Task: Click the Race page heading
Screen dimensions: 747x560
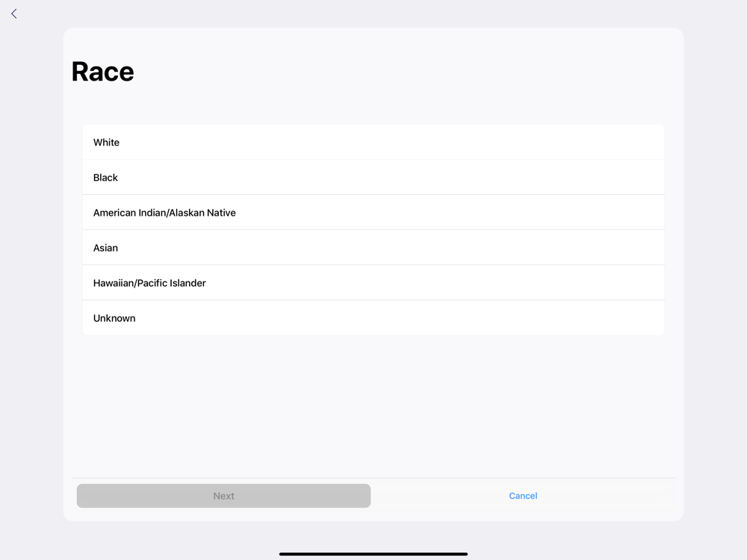Action: coord(103,72)
